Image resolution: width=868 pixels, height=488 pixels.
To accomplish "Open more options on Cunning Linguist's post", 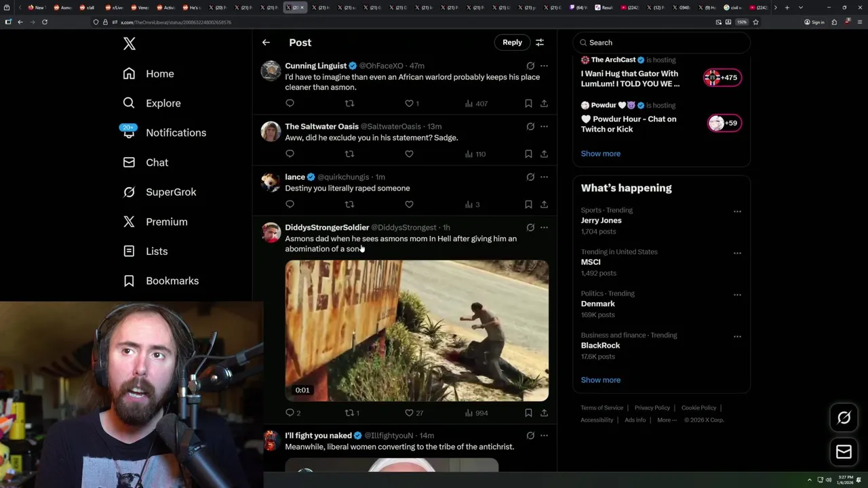I will (544, 66).
